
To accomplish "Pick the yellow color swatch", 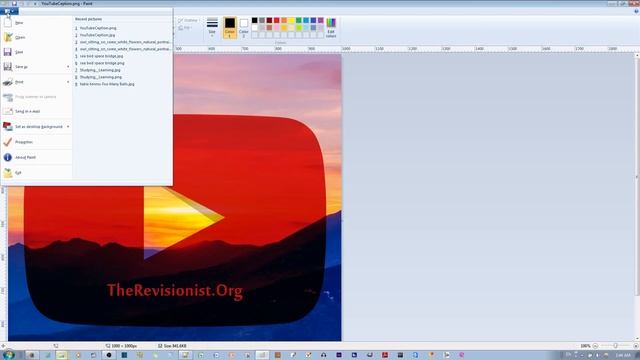I will coord(291,20).
